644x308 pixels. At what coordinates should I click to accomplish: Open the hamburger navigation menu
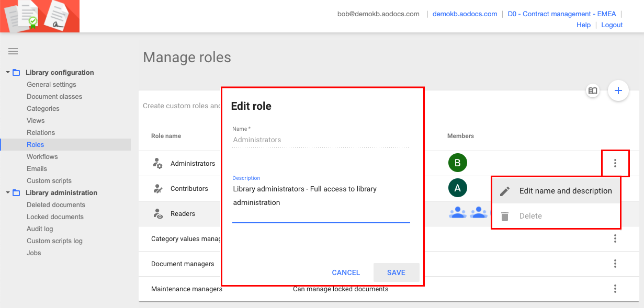[x=13, y=51]
